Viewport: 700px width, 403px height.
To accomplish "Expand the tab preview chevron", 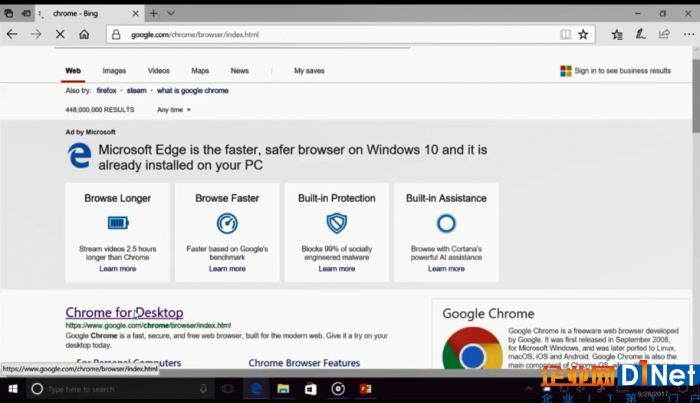I will click(x=171, y=13).
